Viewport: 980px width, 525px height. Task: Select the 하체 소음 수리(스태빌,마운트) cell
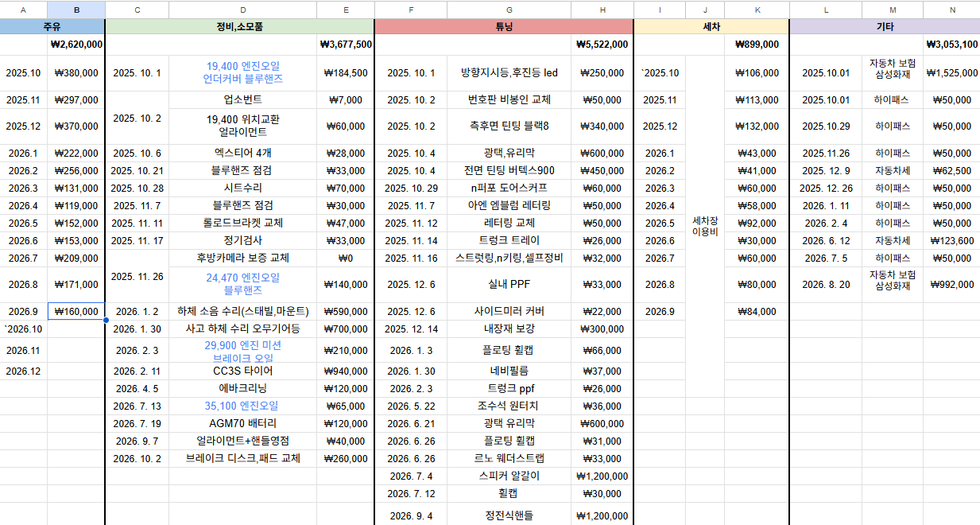point(242,312)
